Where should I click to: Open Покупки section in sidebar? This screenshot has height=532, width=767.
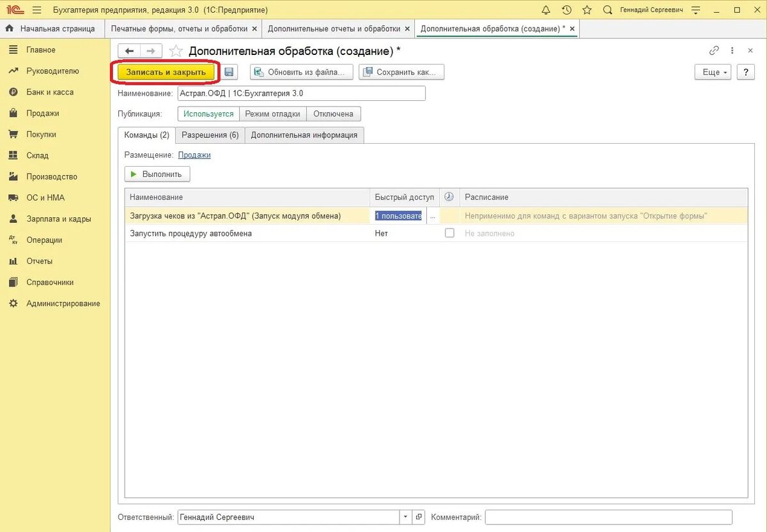click(41, 134)
